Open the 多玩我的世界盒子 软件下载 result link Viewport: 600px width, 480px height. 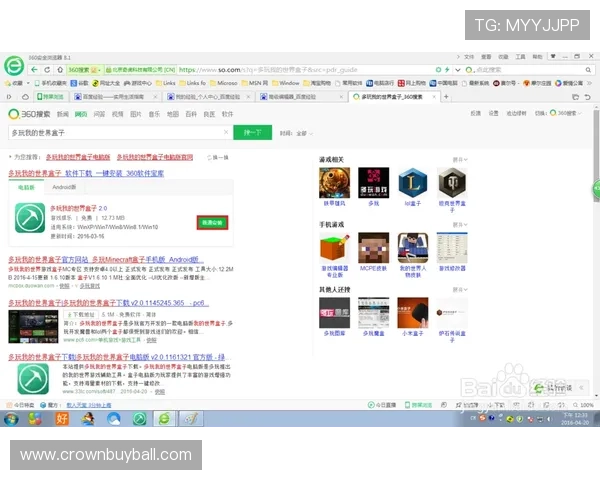pos(86,173)
